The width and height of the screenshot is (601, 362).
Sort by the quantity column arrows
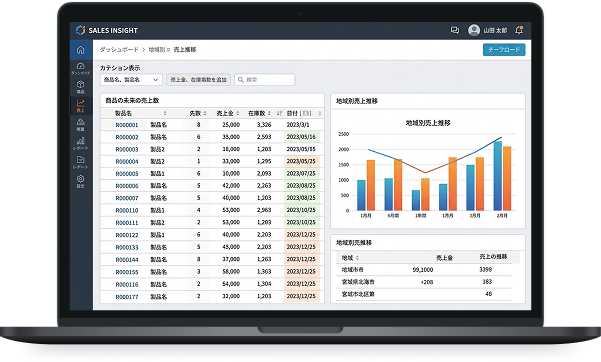point(205,113)
